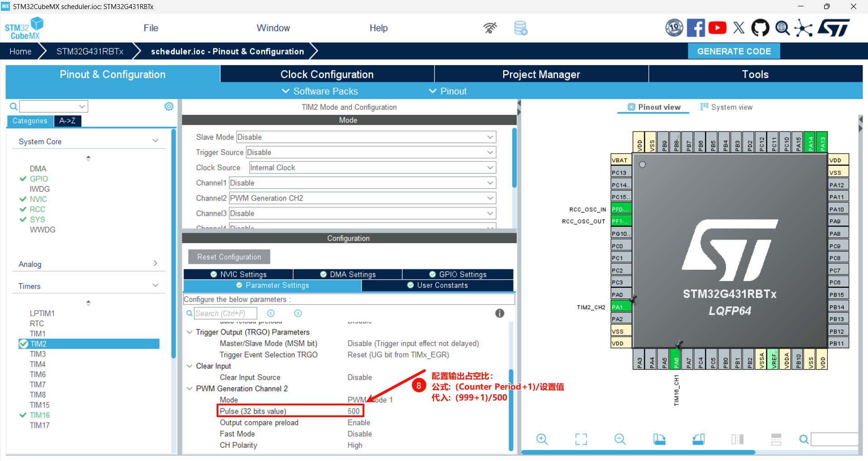Rotate pinout view counterclockwise icon

698,439
